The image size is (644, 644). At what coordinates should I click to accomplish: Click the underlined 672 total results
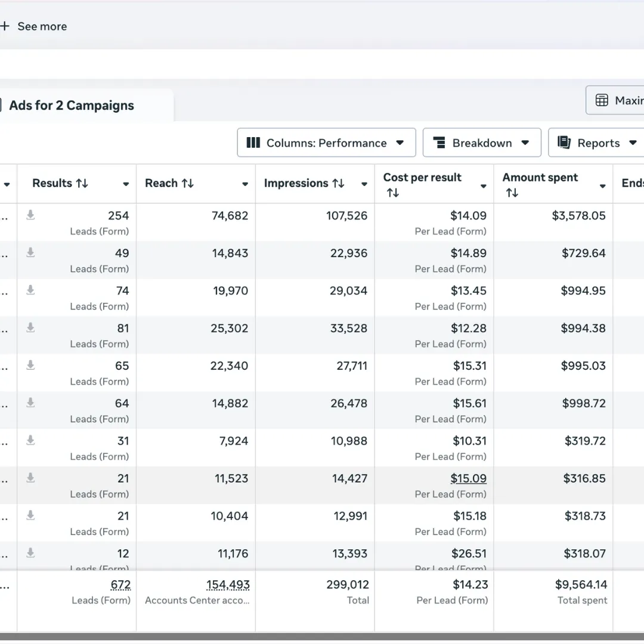pyautogui.click(x=120, y=585)
